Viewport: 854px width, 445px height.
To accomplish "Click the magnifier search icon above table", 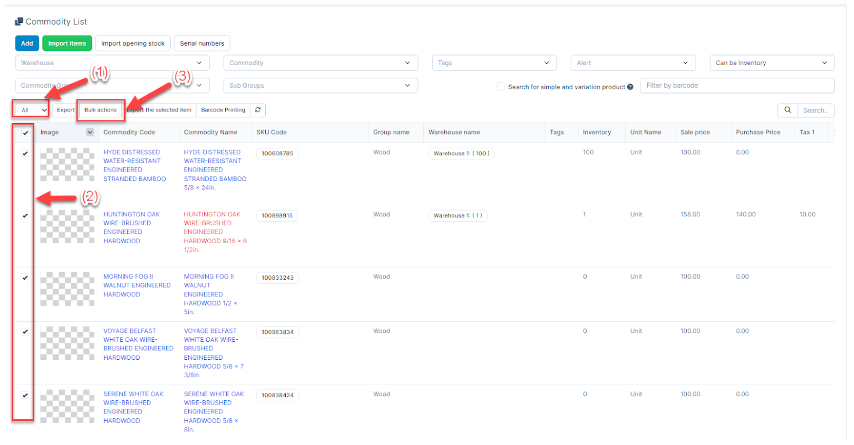I will [787, 110].
